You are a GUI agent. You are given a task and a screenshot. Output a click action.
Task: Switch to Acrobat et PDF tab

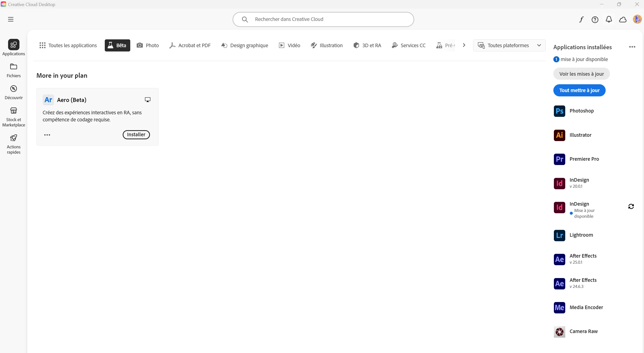pos(190,45)
